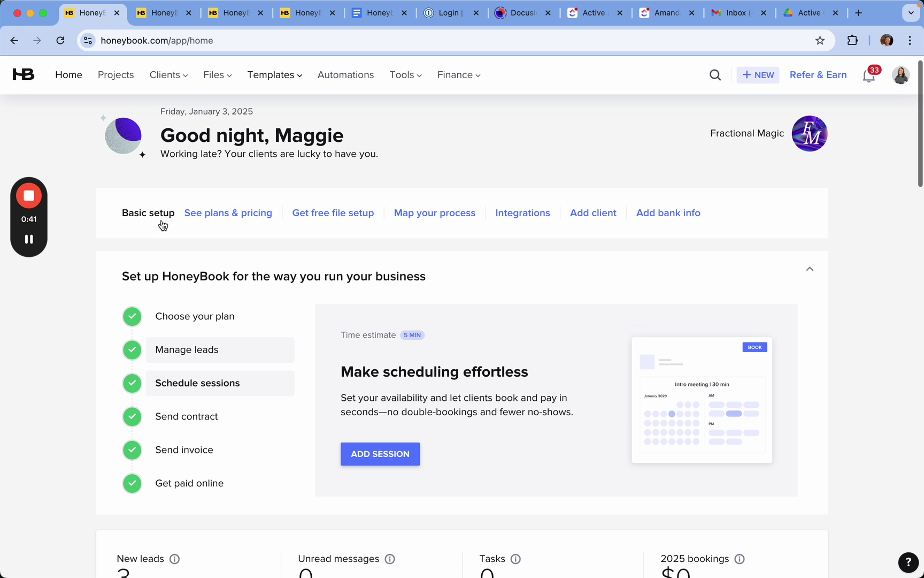Open the Chrome three-dot menu

910,41
